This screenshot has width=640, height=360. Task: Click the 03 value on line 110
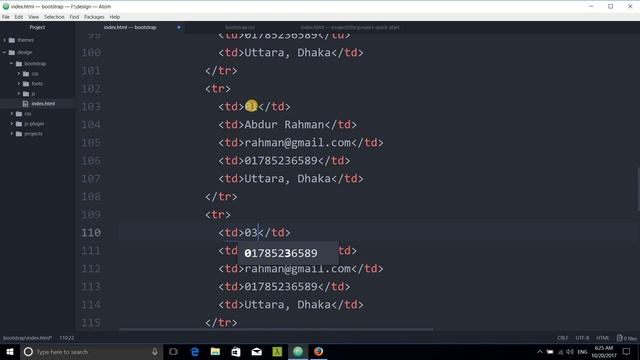pos(251,233)
